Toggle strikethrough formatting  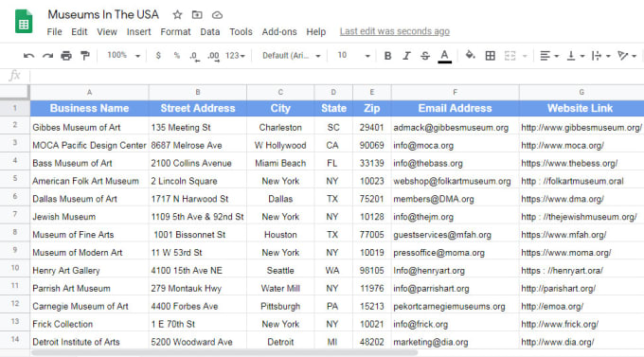pos(425,56)
